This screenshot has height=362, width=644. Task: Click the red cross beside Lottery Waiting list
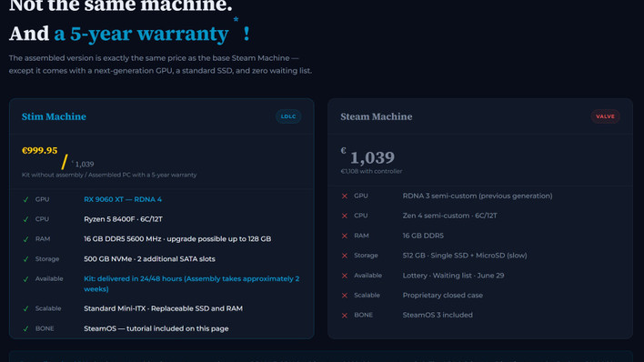[x=345, y=276]
